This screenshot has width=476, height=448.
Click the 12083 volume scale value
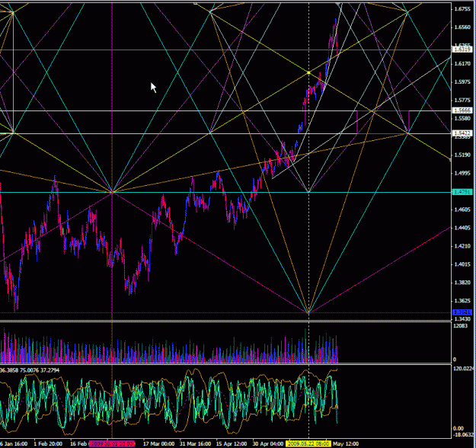click(x=460, y=326)
